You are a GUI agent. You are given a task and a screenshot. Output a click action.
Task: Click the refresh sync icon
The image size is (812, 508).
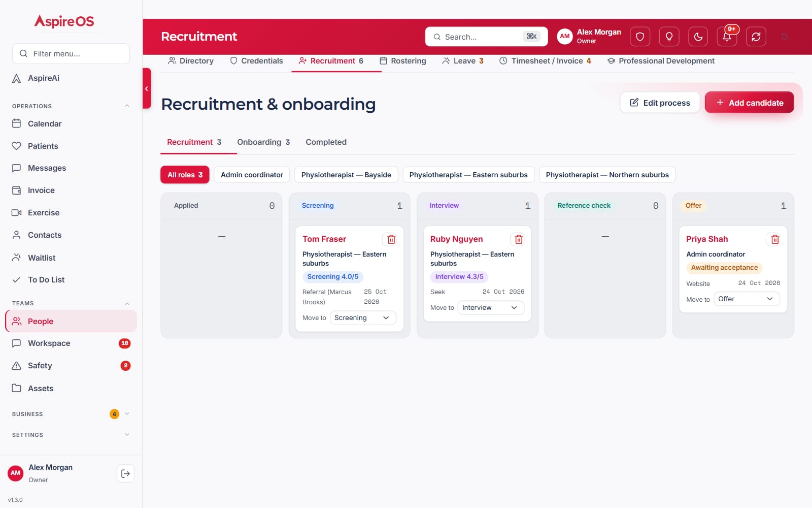coord(756,37)
